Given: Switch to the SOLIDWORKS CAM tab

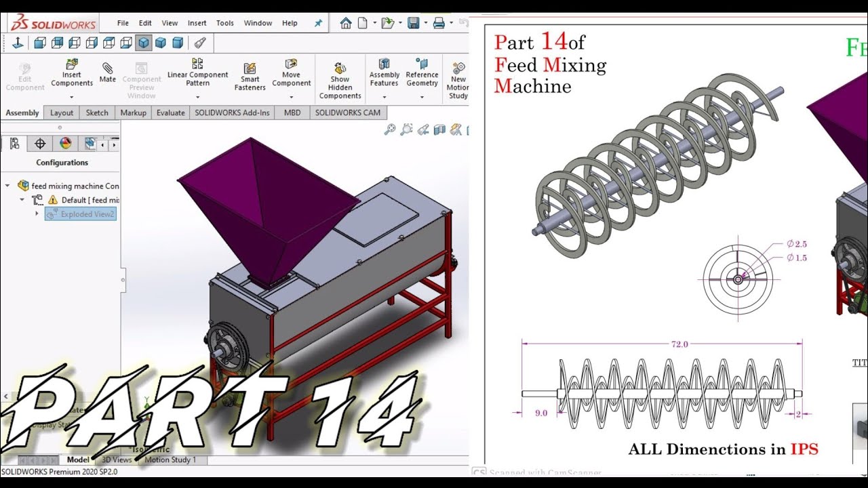Looking at the screenshot, I should click(x=349, y=113).
